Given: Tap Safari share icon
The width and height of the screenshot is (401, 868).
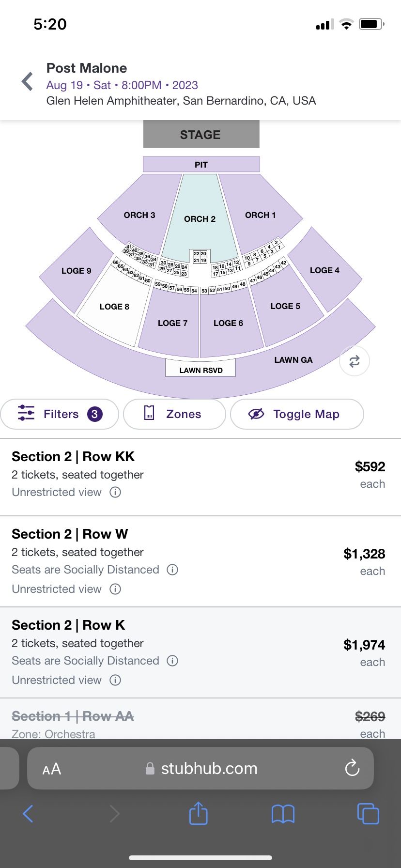Looking at the screenshot, I should click(198, 813).
